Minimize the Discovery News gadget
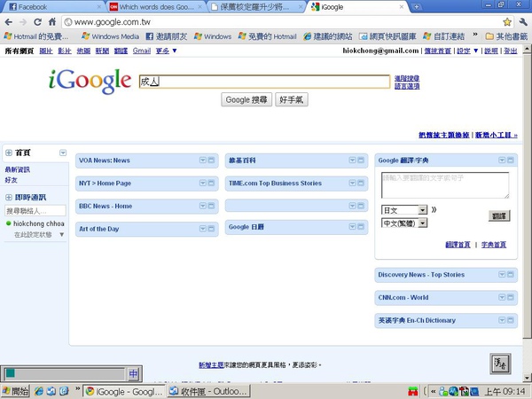 pyautogui.click(x=511, y=275)
